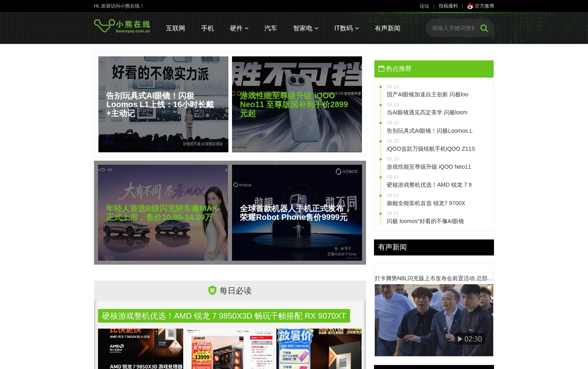Focus the 请输入关键词搜索 search field
This screenshot has height=369, width=588.
pos(453,28)
